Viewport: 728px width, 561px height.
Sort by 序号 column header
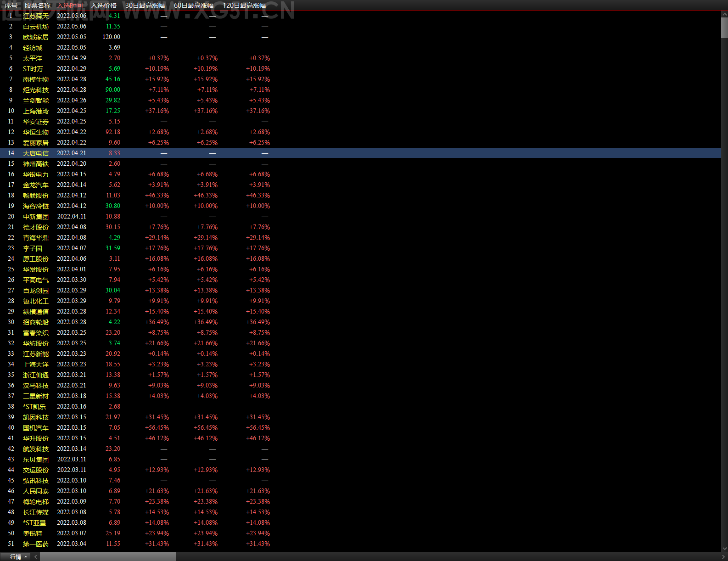[x=11, y=6]
